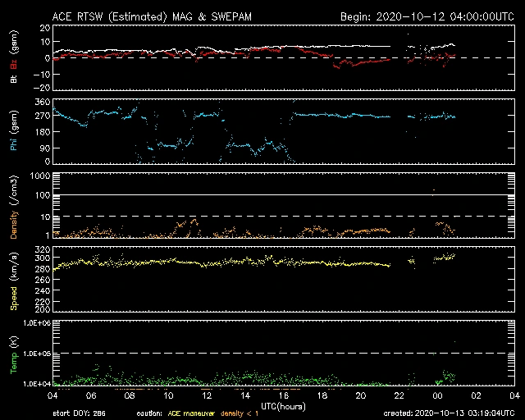The width and height of the screenshot is (525, 420).
Task: Click the "start DOY: 286" footer text
Action: (79, 413)
